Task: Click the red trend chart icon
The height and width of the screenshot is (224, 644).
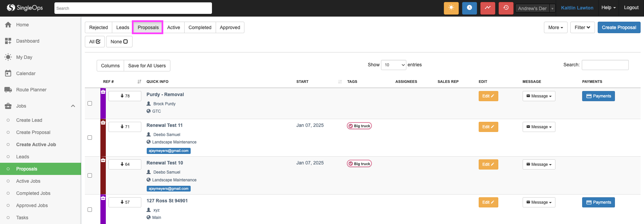Action: [x=487, y=8]
